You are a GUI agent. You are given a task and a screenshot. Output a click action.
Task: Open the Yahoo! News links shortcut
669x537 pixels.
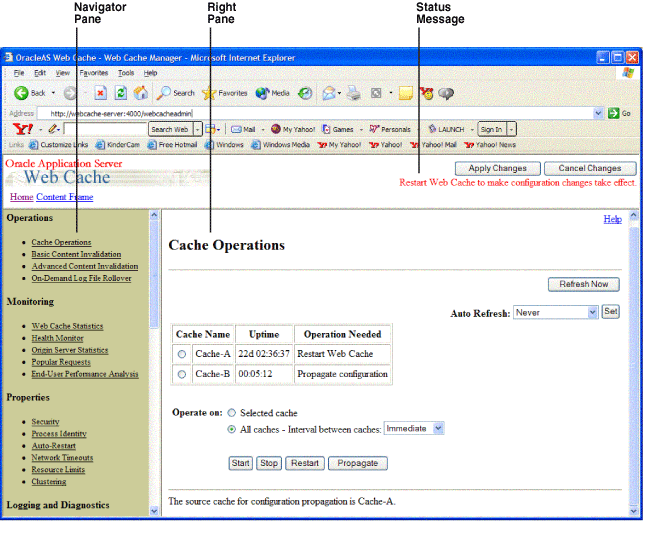(490, 145)
